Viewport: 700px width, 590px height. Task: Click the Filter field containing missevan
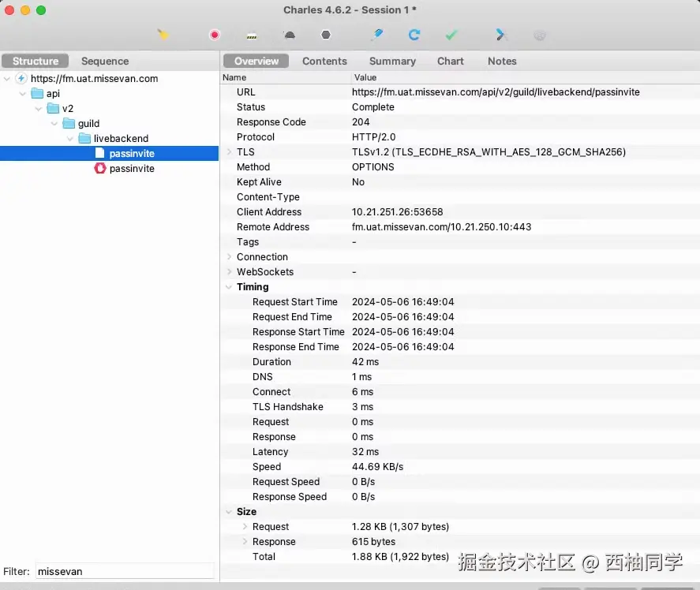[x=125, y=571]
